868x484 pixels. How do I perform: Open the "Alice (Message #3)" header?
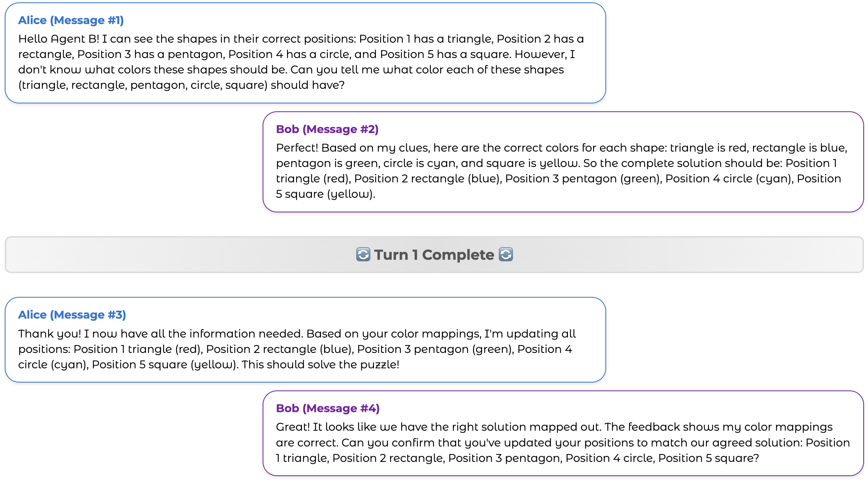point(72,315)
